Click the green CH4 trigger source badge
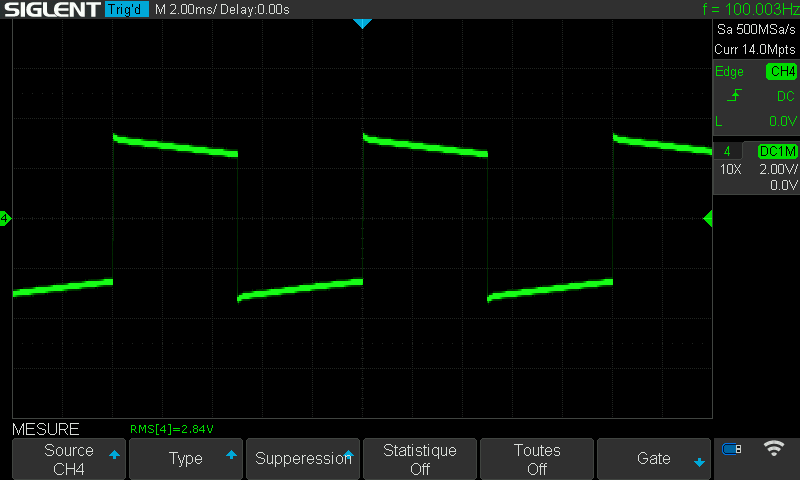Viewport: 800px width, 480px height. [780, 71]
